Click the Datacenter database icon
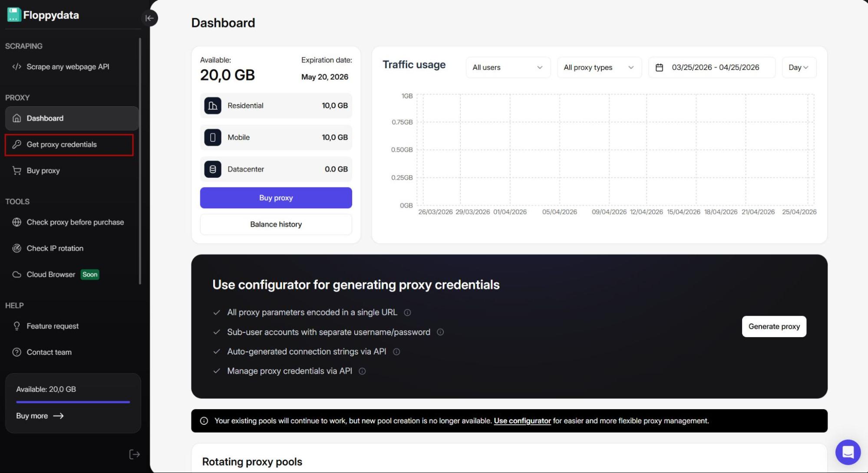868x473 pixels. (x=213, y=169)
